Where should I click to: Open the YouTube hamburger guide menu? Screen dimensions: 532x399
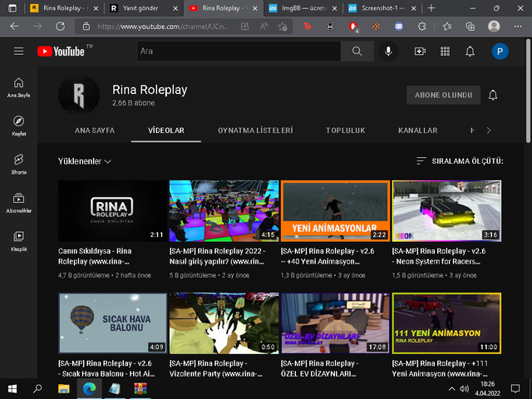[x=18, y=52]
